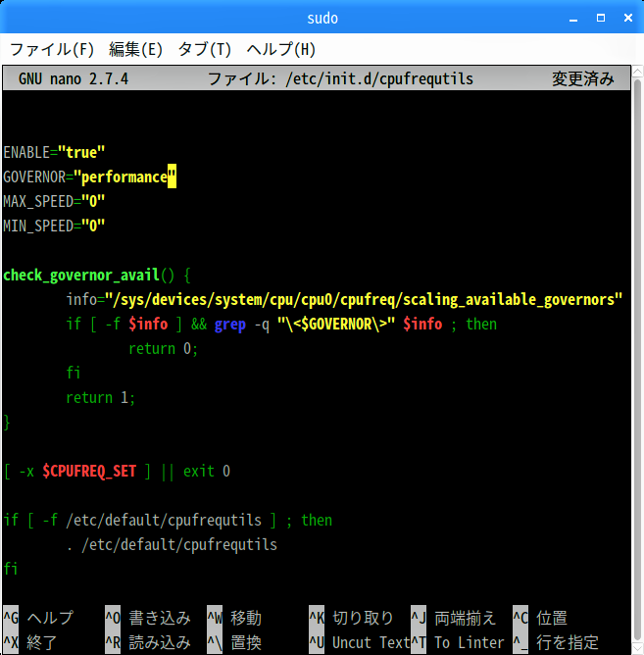Click the "\<$GOVERNOR\>" pattern string
Screen dimensions: 644x655
(336, 325)
